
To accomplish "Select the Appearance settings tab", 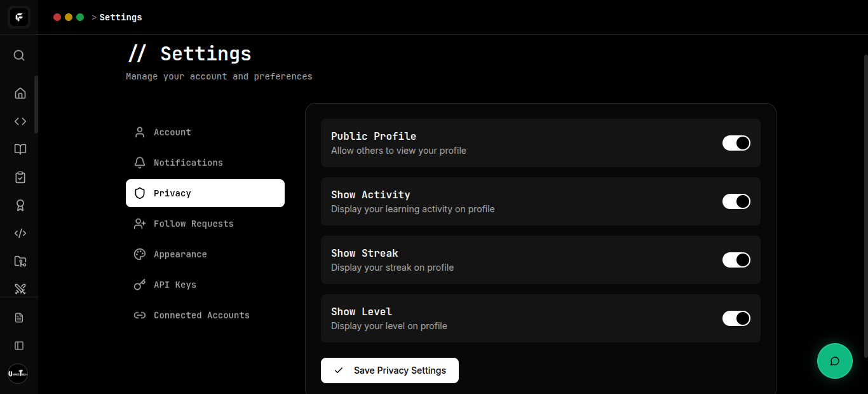I will tap(180, 254).
